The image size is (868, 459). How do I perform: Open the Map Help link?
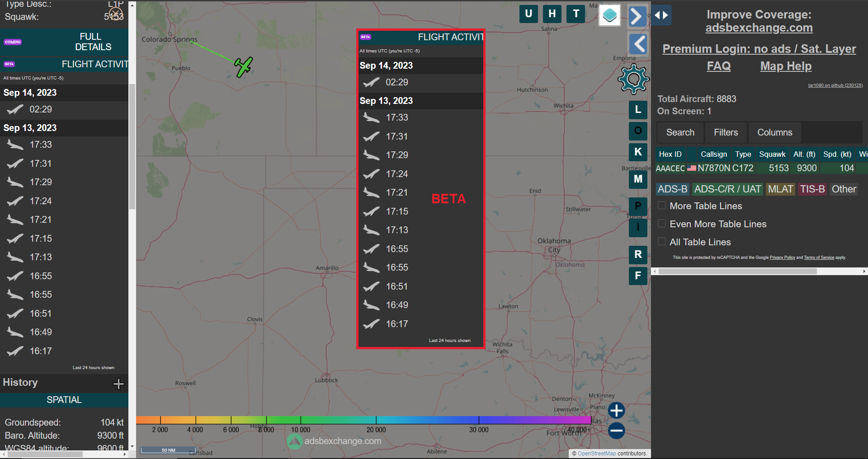(x=786, y=66)
